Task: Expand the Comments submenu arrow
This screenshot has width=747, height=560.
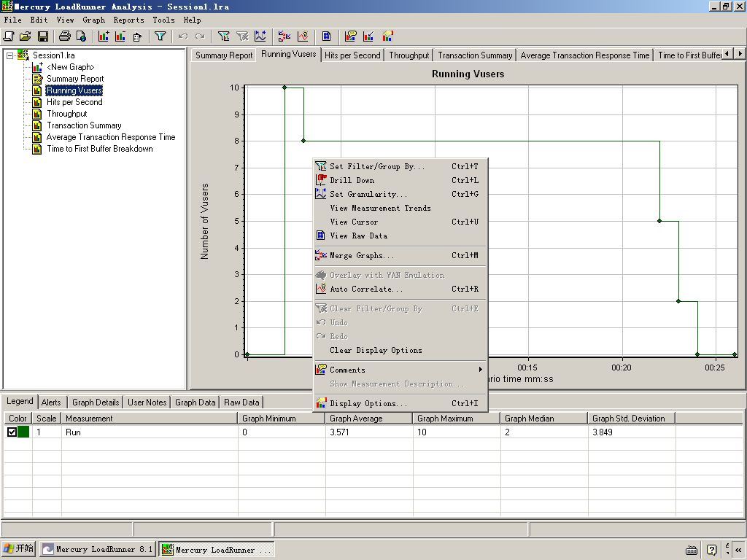Action: (x=480, y=370)
